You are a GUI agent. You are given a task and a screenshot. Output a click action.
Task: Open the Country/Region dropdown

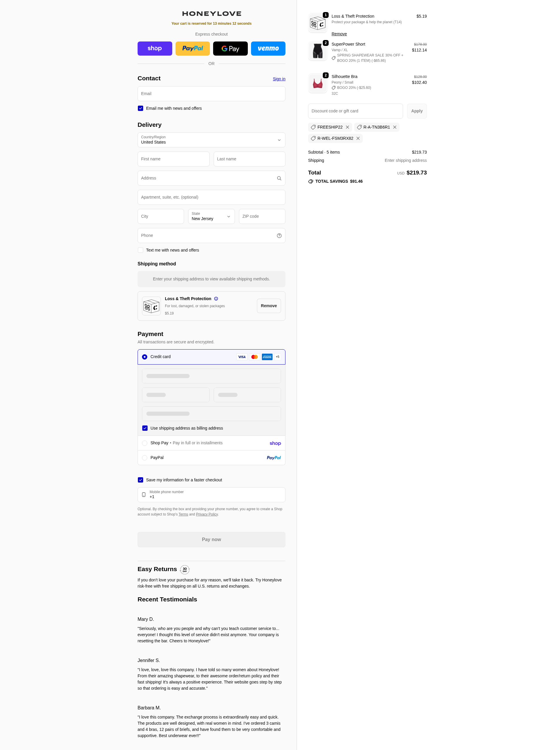pos(211,140)
